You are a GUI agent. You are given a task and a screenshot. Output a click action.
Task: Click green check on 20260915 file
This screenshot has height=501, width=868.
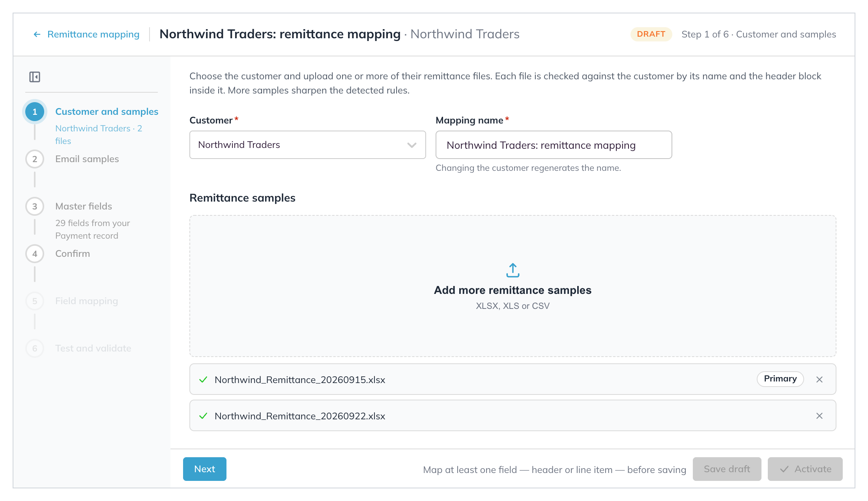(x=203, y=379)
